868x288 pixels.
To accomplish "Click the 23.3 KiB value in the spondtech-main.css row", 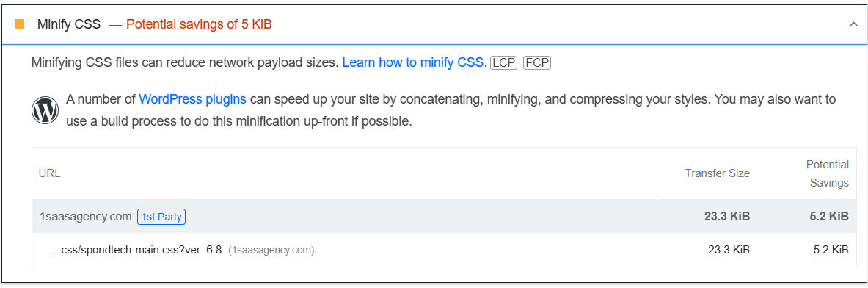I will click(x=729, y=250).
